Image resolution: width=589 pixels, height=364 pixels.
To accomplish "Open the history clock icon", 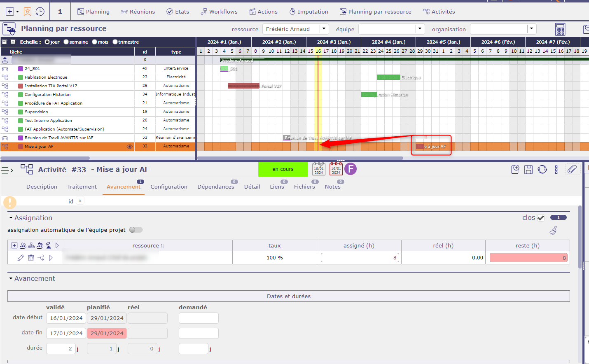I will (x=40, y=12).
